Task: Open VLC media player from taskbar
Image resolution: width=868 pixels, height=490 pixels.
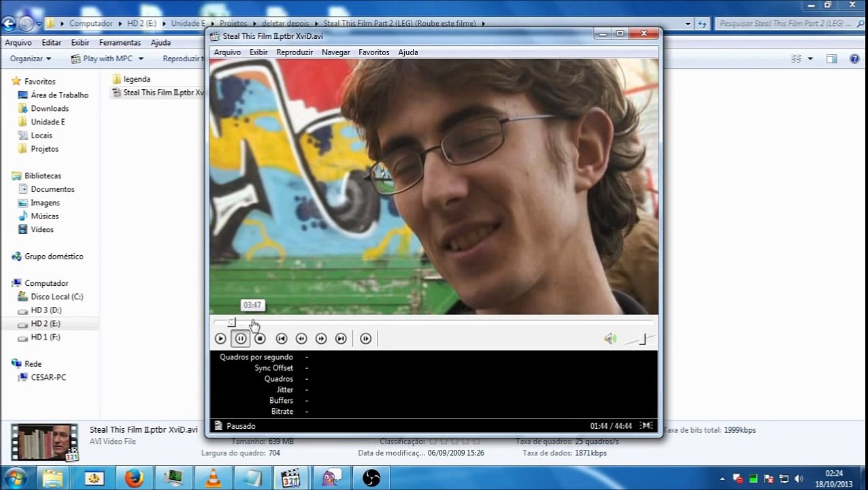Action: click(213, 478)
